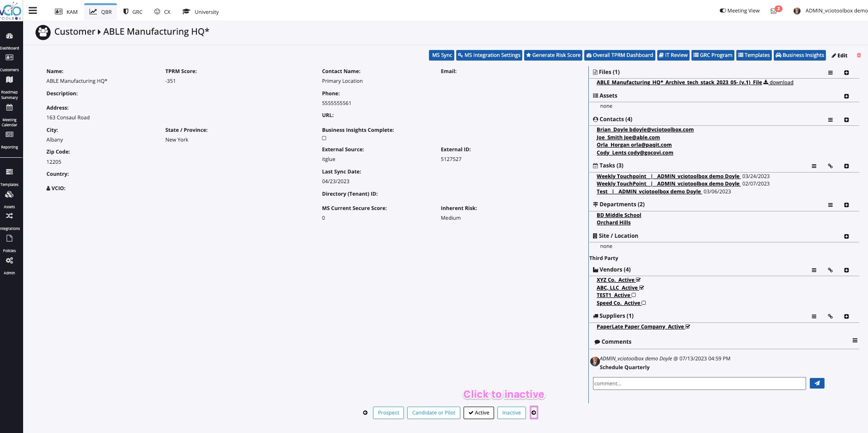Viewport: 868px width, 433px height.
Task: Set status to Inactive
Action: tap(511, 413)
